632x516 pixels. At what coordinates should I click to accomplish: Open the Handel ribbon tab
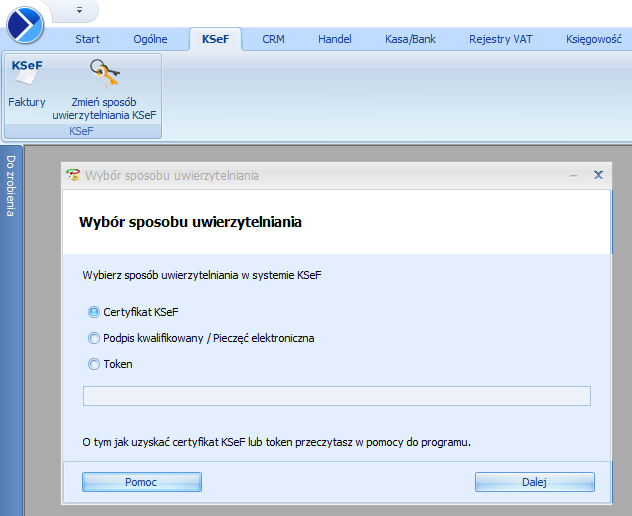335,39
